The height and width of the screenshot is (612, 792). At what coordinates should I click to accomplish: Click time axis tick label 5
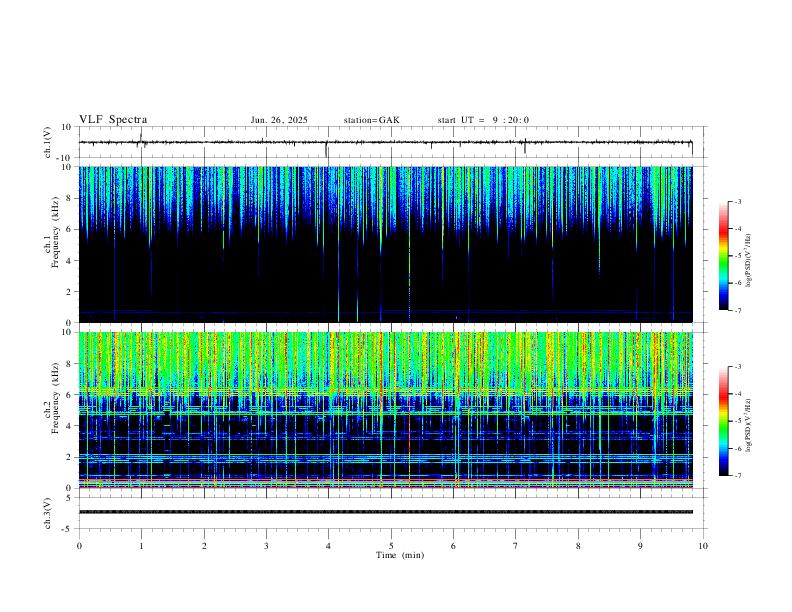pyautogui.click(x=391, y=546)
